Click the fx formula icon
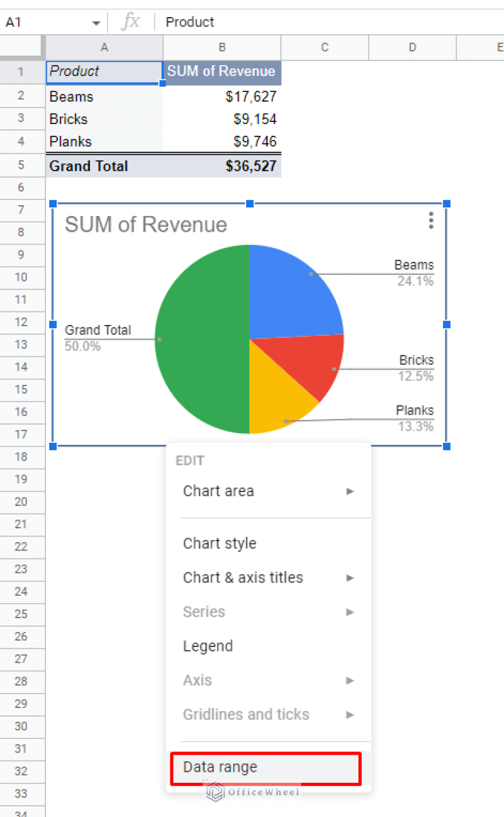This screenshot has height=817, width=504. point(131,22)
